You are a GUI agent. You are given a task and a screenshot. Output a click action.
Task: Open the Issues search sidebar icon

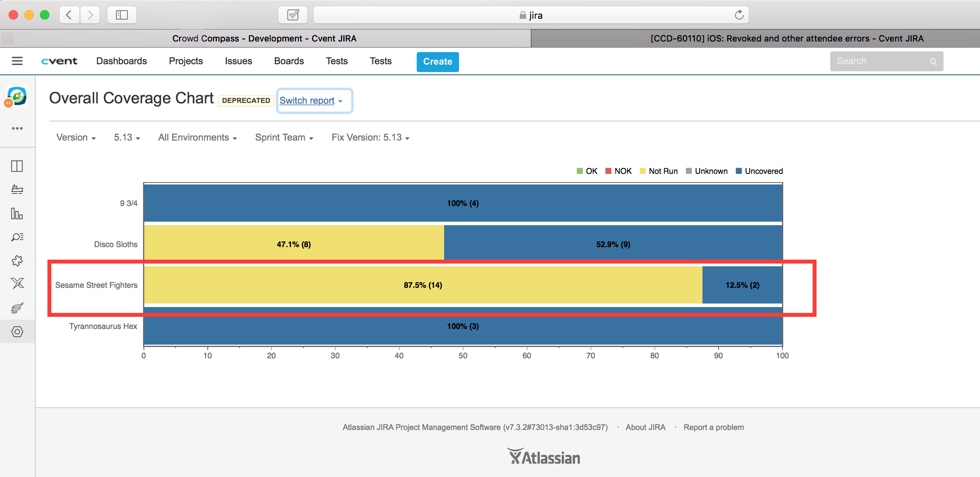tap(17, 237)
